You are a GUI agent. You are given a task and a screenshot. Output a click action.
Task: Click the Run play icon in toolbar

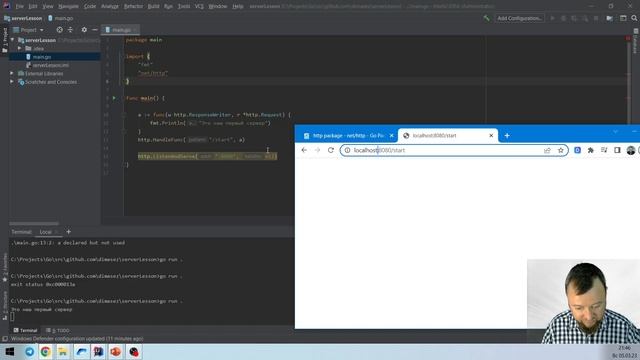(x=553, y=18)
